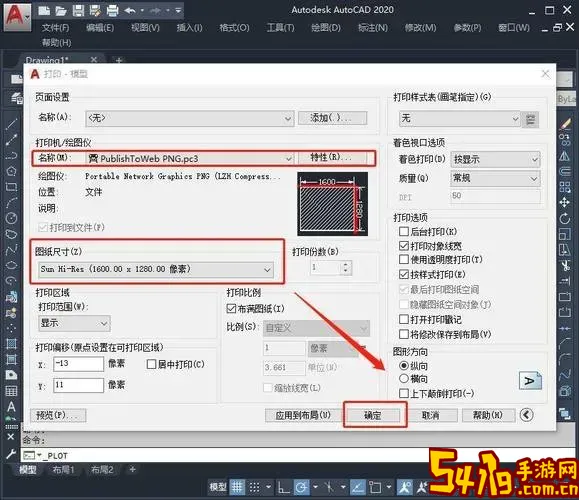Screen dimensions: 579x500
Task: Select the Circle tool in left toolbar
Action: point(11,218)
